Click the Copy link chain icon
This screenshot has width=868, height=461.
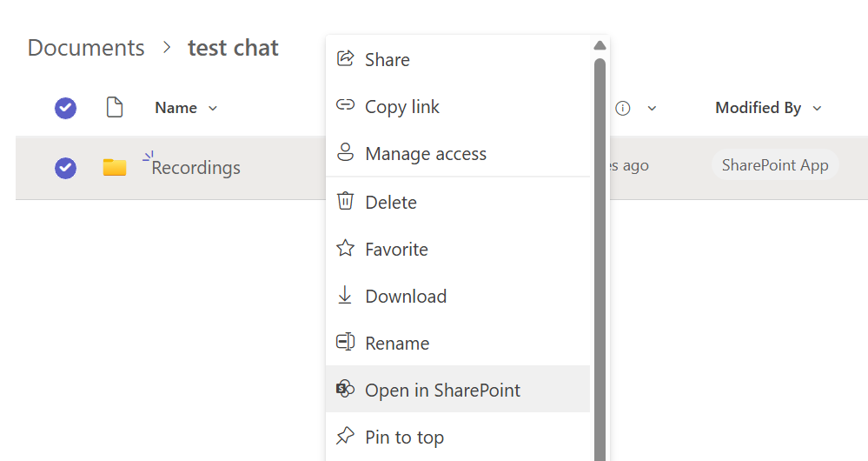pos(345,106)
